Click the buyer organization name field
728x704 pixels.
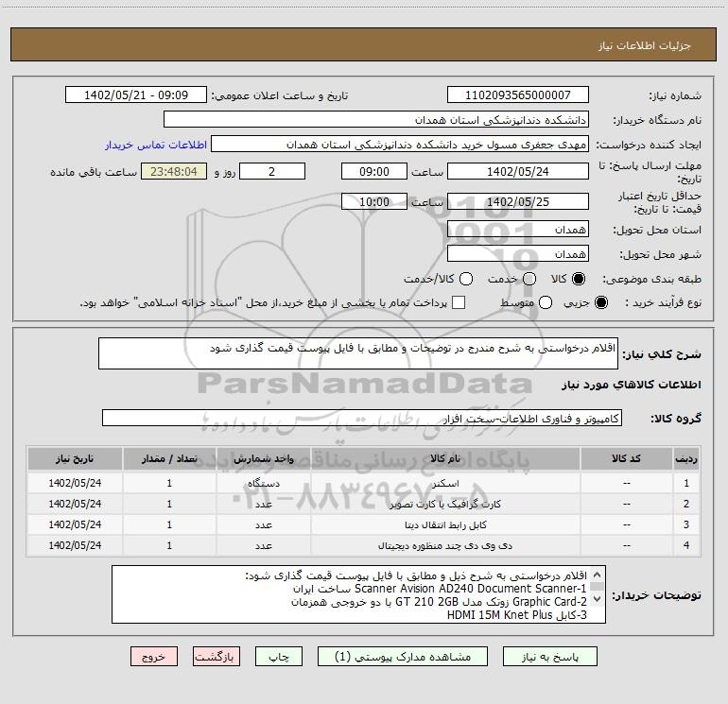(376, 120)
